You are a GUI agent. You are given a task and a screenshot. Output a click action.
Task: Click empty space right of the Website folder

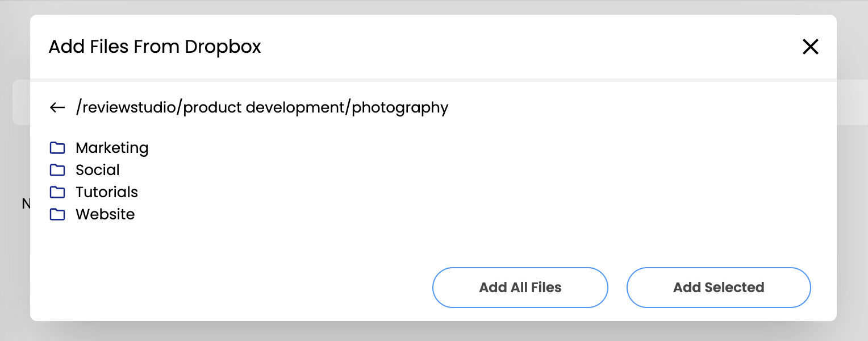[398, 214]
